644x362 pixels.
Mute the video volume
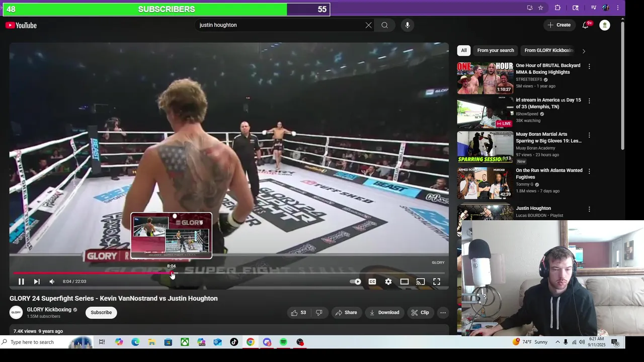pos(52,282)
